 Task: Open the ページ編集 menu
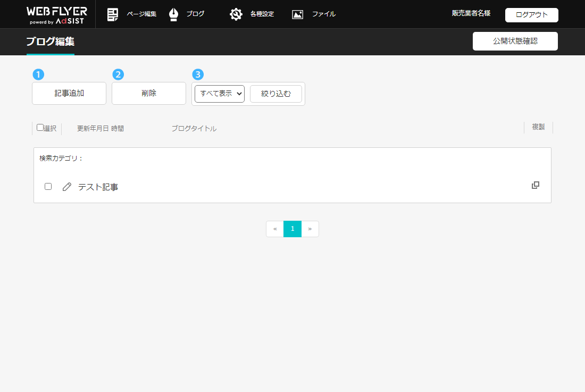click(141, 14)
